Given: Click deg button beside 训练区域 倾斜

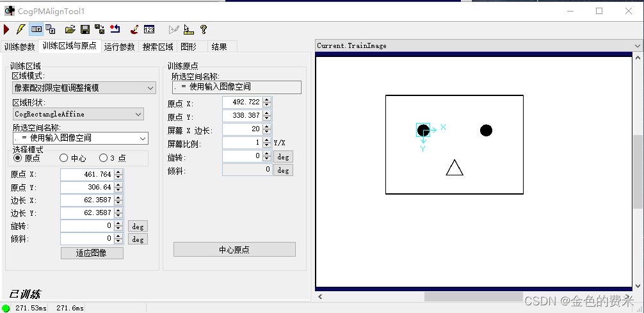Looking at the screenshot, I should pos(138,239).
